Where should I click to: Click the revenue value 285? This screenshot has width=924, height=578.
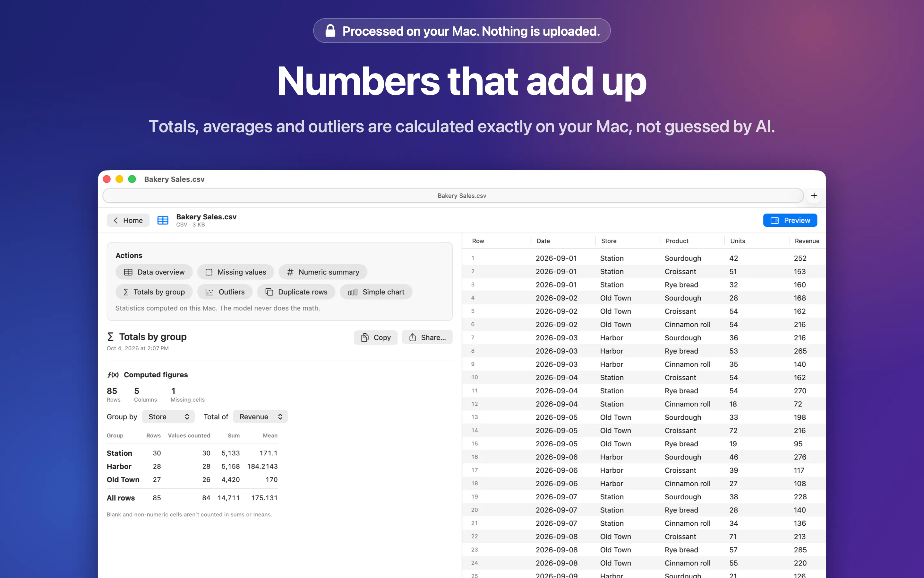800,550
